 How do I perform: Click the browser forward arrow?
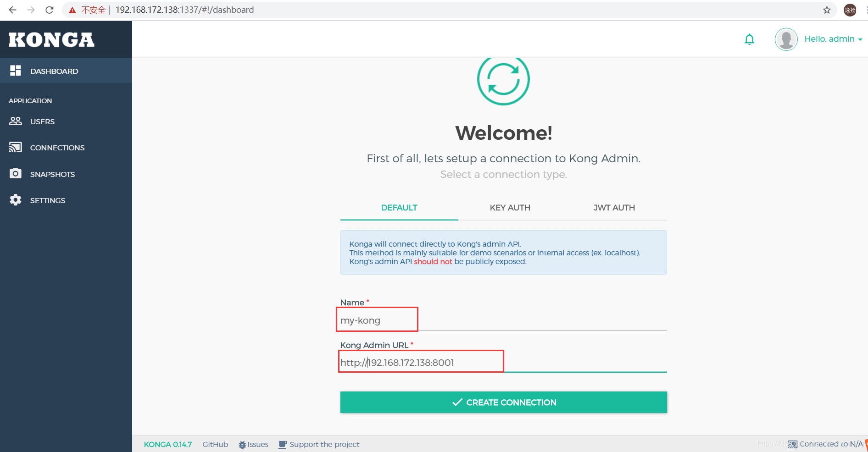[31, 10]
